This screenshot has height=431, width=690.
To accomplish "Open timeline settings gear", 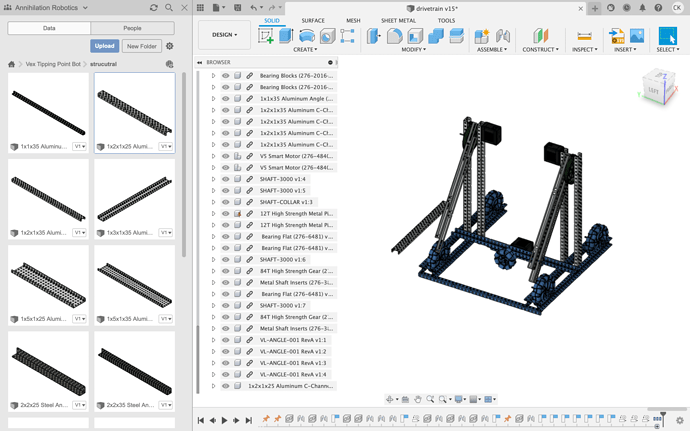I will [x=680, y=420].
